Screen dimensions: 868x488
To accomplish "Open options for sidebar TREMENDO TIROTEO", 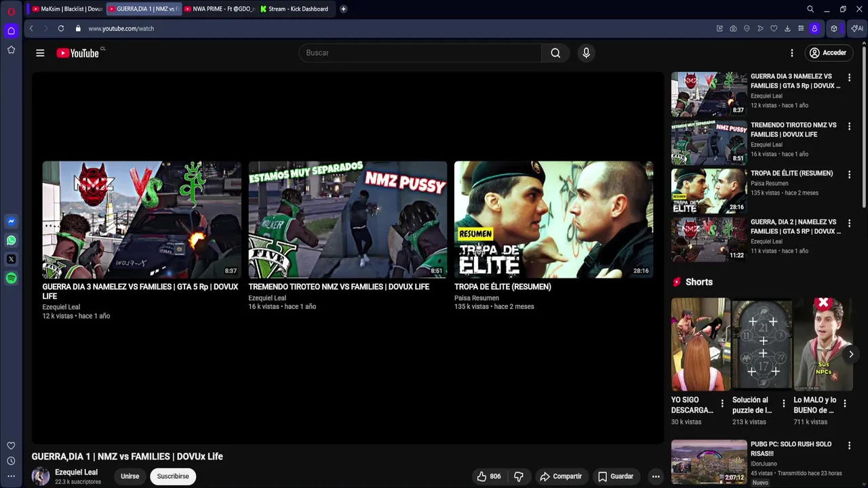I will click(x=849, y=127).
